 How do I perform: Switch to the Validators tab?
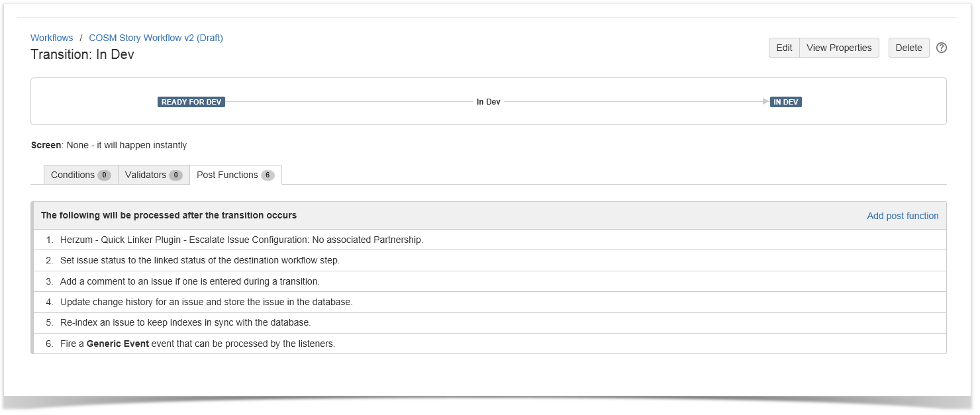click(153, 175)
